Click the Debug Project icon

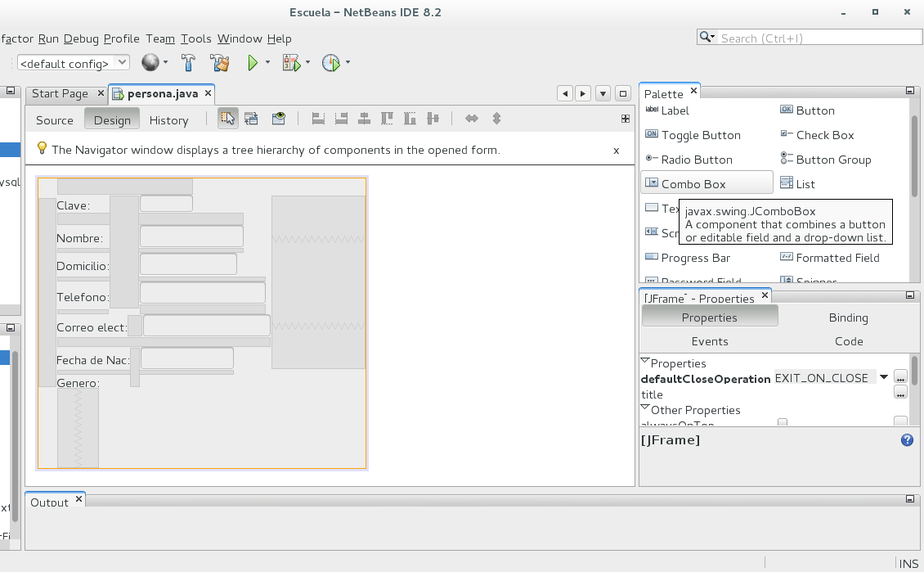point(291,63)
